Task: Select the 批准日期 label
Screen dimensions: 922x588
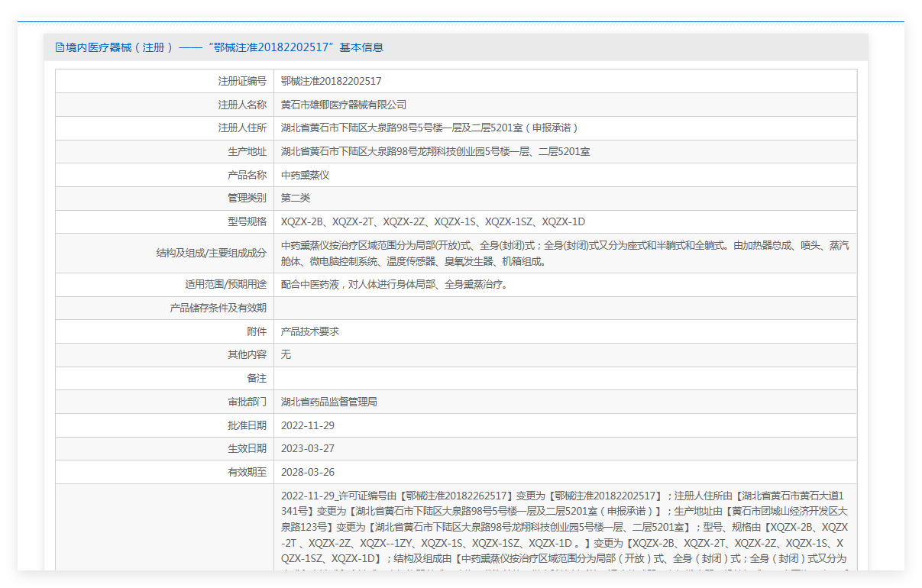Action: (247, 425)
